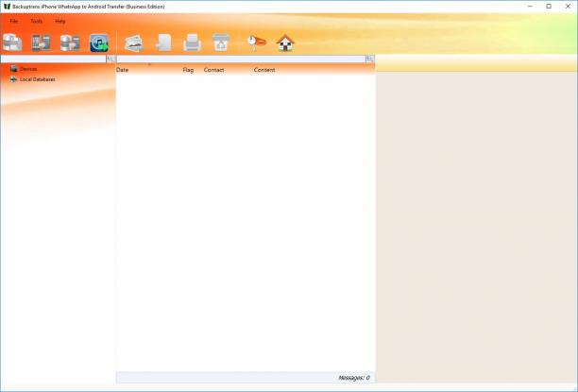
Task: Open the Help menu
Action: point(60,22)
